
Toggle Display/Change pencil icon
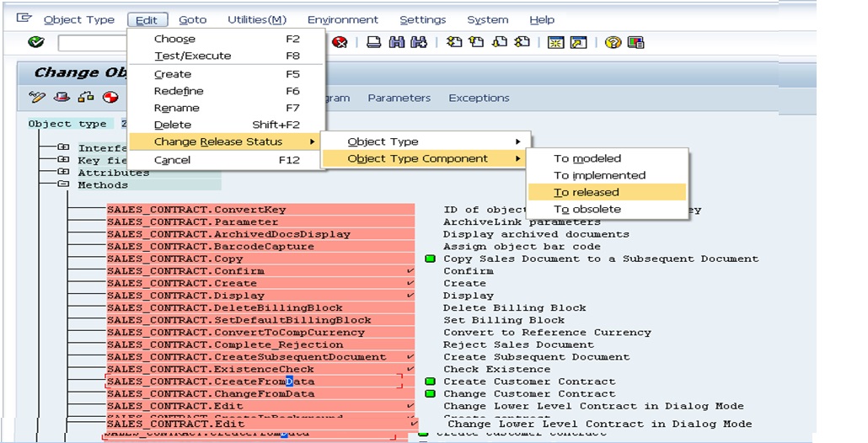point(37,98)
